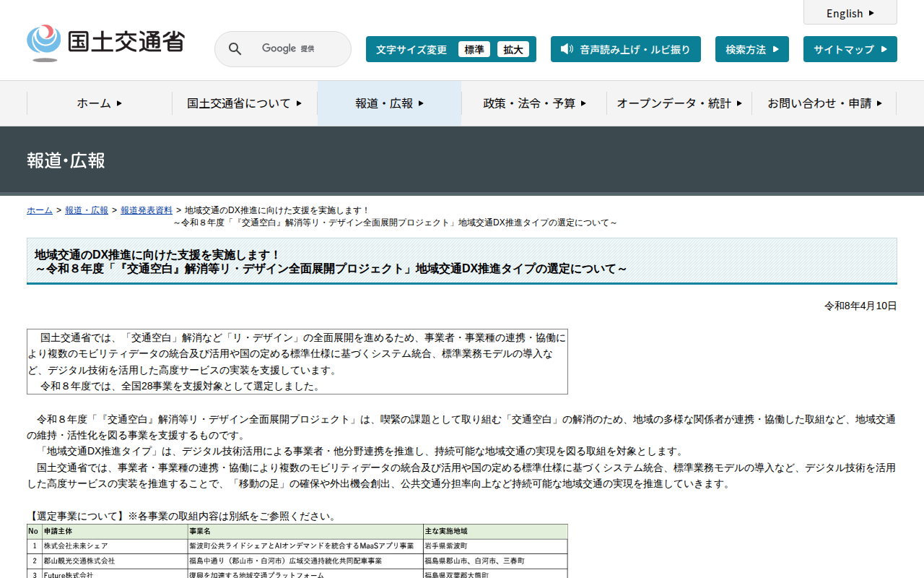924x578 pixels.
Task: Open 政策・法令・予算 menu
Action: pos(534,103)
